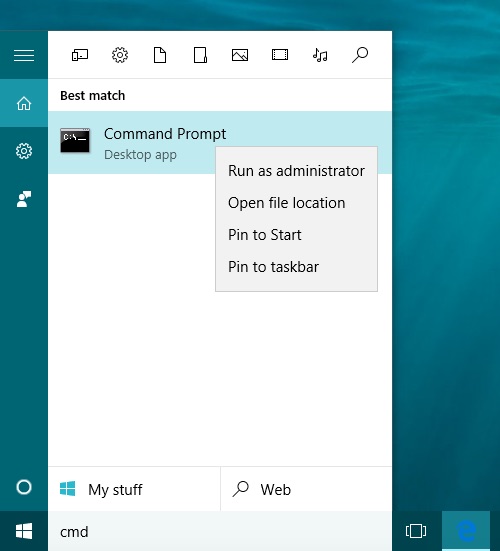500x551 pixels.
Task: Filter results by Music icon
Action: (320, 55)
